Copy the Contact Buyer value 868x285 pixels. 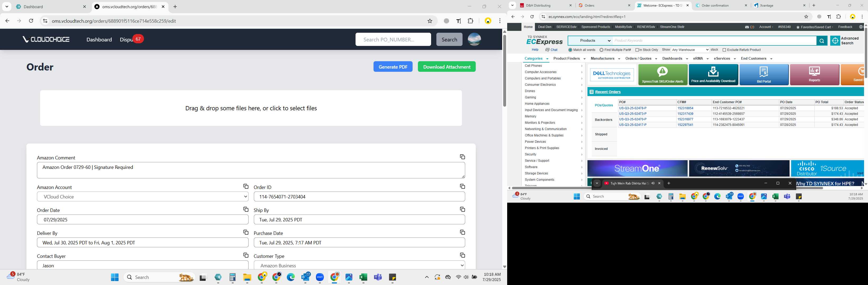(246, 255)
